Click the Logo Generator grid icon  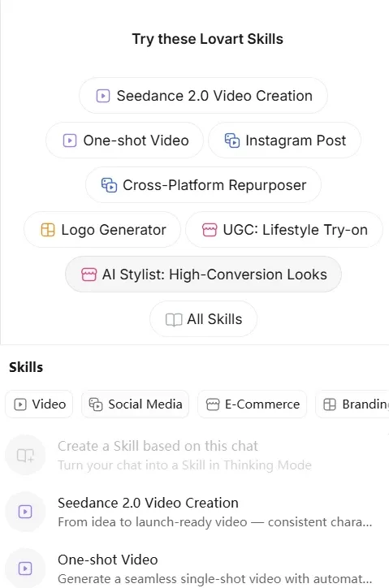48,230
